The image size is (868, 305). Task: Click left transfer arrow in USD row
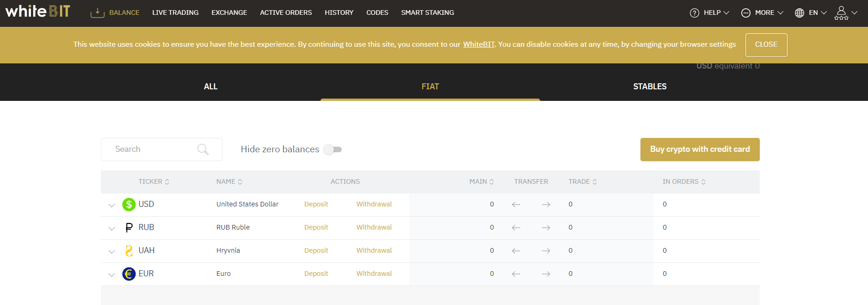pyautogui.click(x=516, y=205)
